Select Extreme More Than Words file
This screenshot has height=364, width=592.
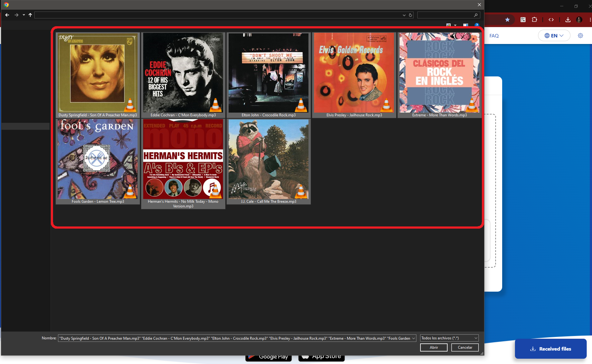pyautogui.click(x=439, y=75)
